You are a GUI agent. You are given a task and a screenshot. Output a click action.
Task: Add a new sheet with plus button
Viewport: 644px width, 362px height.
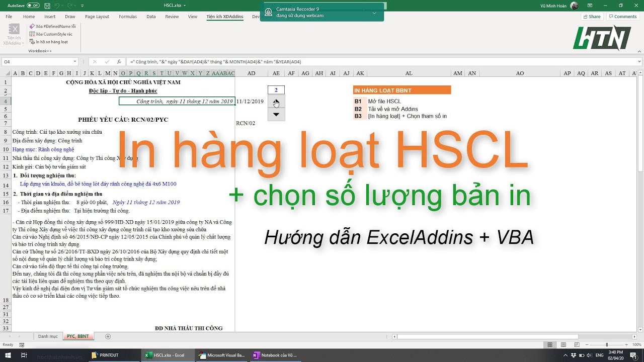click(108, 336)
